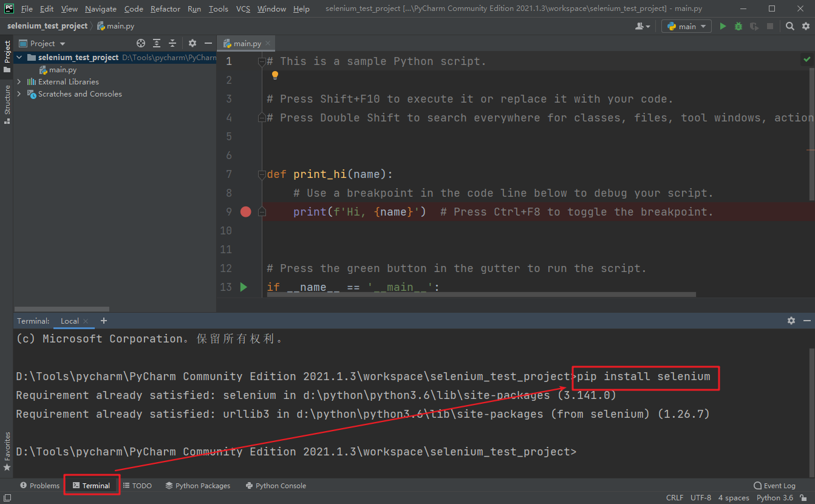
Task: Click the terminal vertical scrollbar
Action: pyautogui.click(x=811, y=412)
